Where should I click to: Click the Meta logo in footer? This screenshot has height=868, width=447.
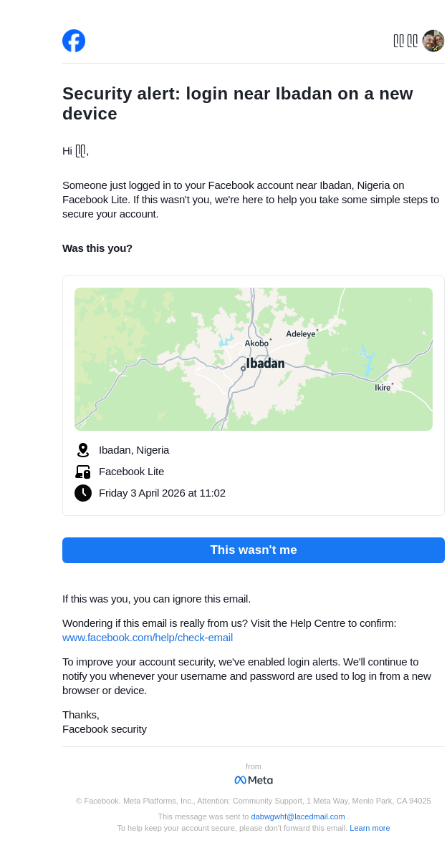click(254, 780)
